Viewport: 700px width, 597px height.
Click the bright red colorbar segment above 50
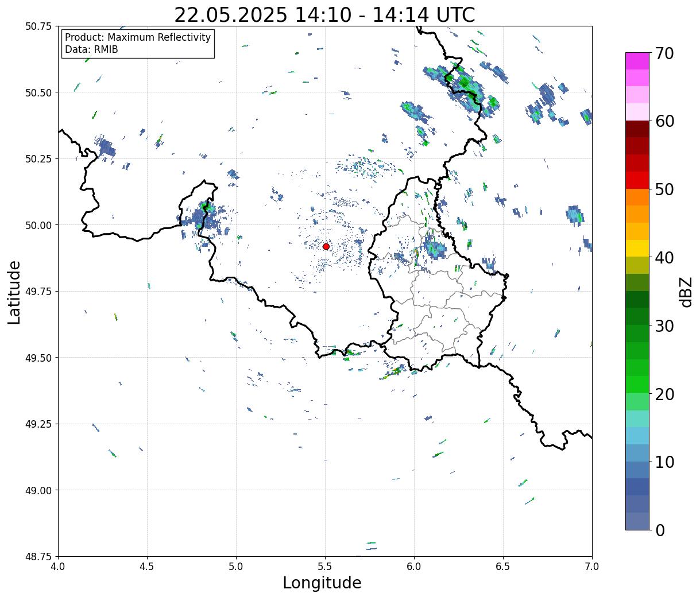click(x=637, y=180)
